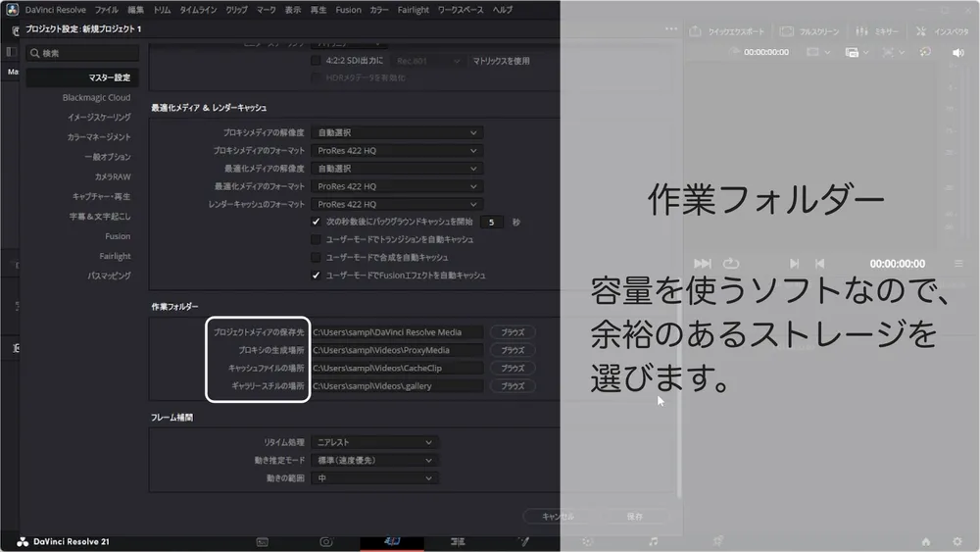Switch to the highlighted Cut page icon

point(393,541)
